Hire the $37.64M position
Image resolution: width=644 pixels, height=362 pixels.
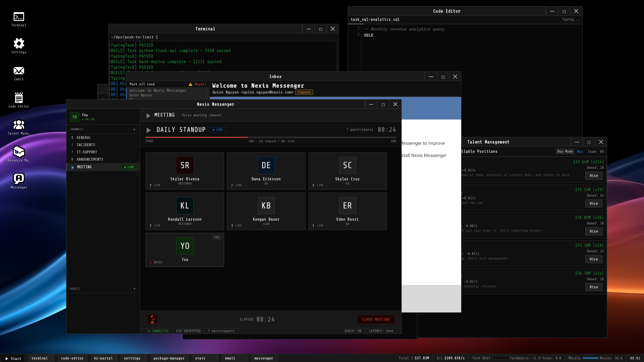pos(594,175)
